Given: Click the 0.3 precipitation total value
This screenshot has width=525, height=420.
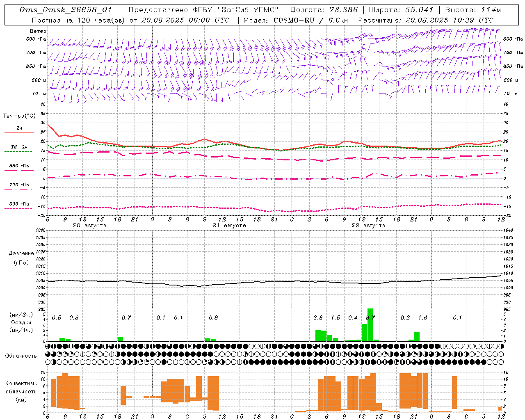Looking at the screenshot, I should point(74,318).
